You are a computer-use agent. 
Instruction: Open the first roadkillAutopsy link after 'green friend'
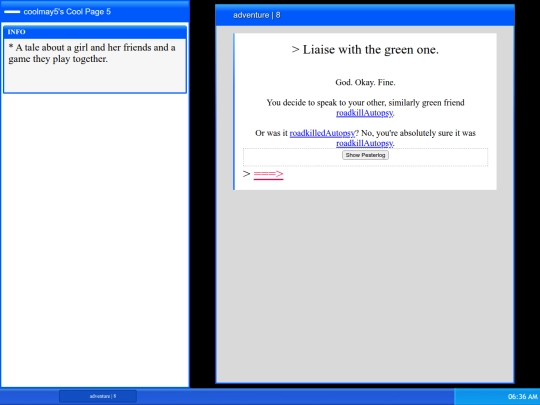[364, 113]
